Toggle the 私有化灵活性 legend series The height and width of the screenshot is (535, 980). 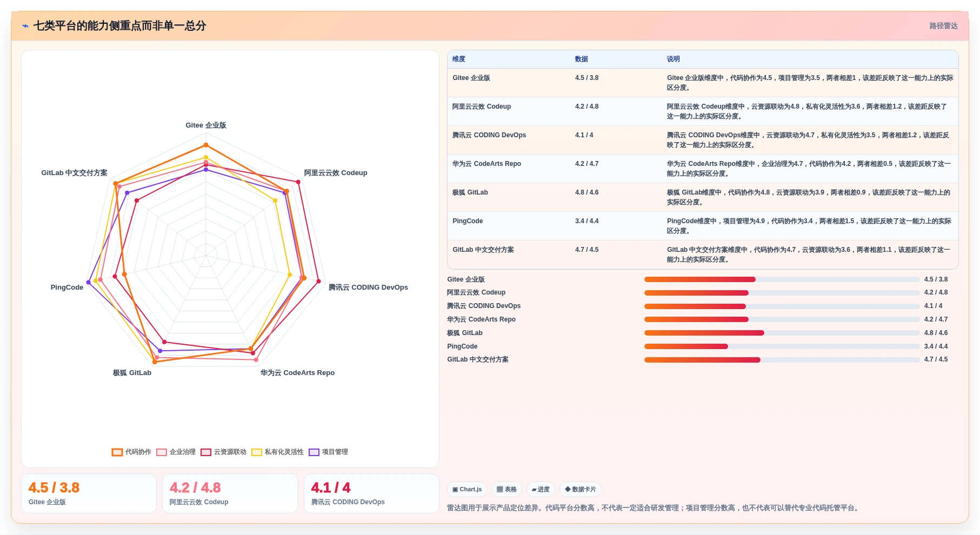pyautogui.click(x=277, y=452)
